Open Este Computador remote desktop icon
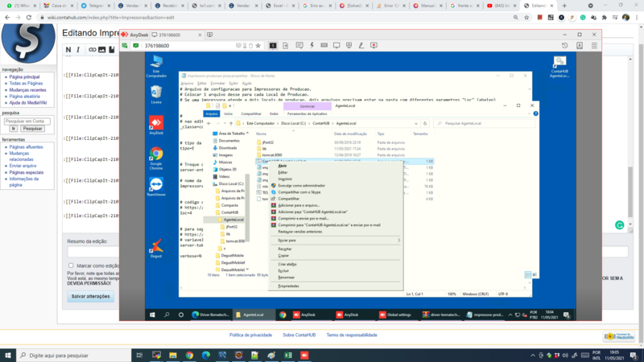 point(156,66)
